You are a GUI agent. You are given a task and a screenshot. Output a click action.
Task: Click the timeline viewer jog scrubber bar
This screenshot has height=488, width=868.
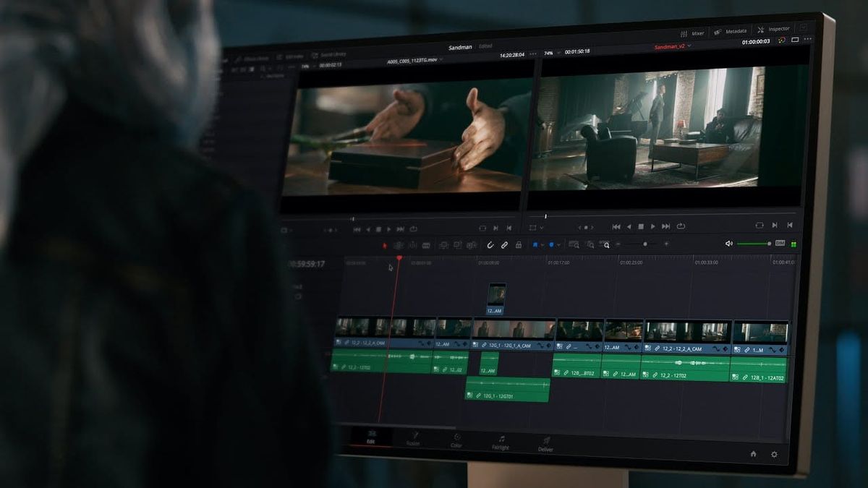coord(662,215)
